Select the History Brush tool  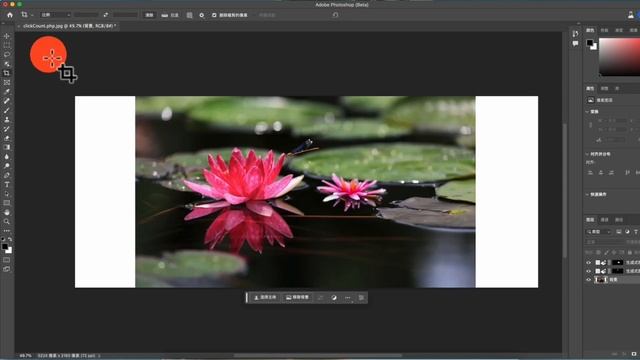(7, 129)
